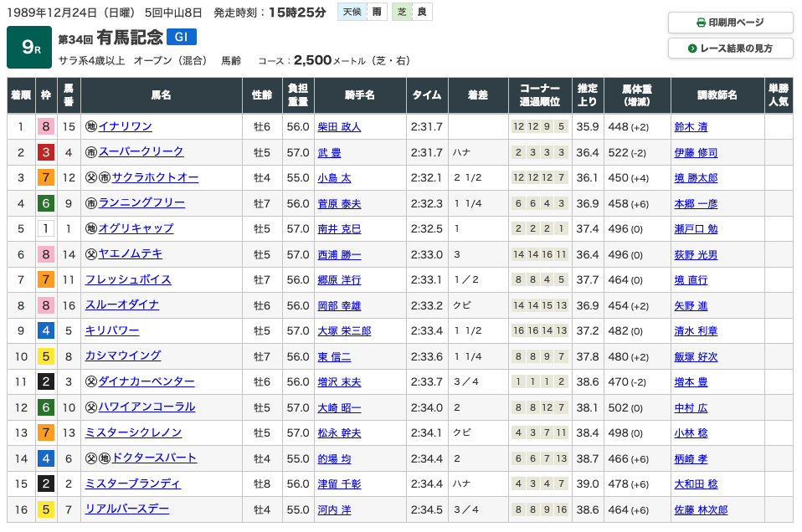Screen dimensions: 802x532
Task: Click the 市 mark beside スーパークリーク
Action: [x=90, y=152]
